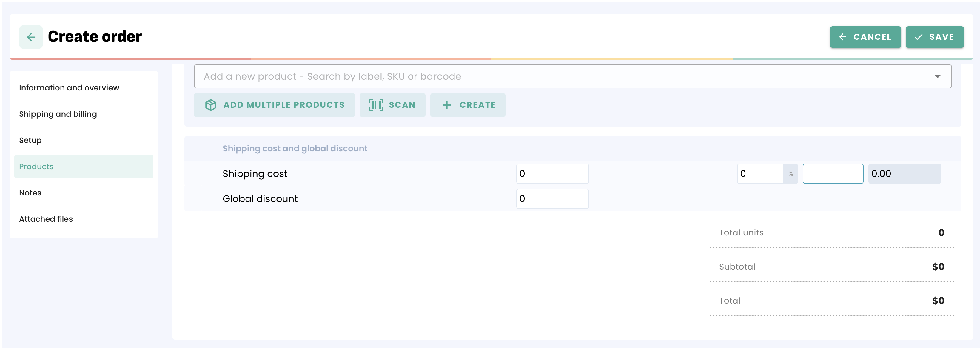Select the Products sidebar item

pyautogui.click(x=36, y=167)
